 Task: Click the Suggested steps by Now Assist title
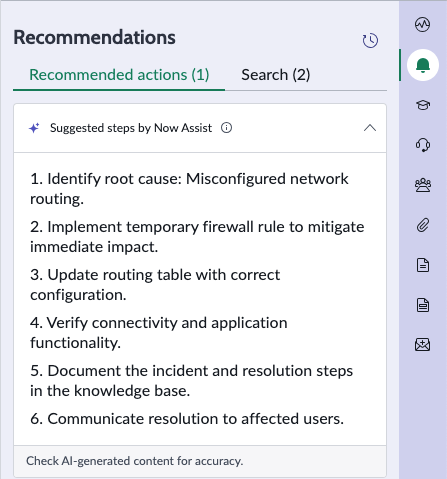[131, 128]
